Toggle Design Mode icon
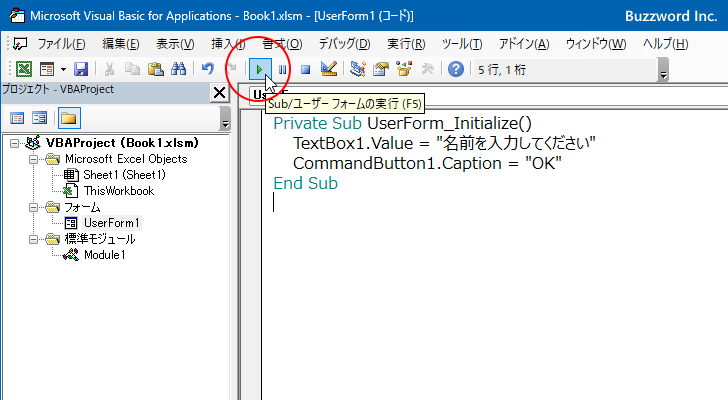The image size is (728, 400). [329, 69]
